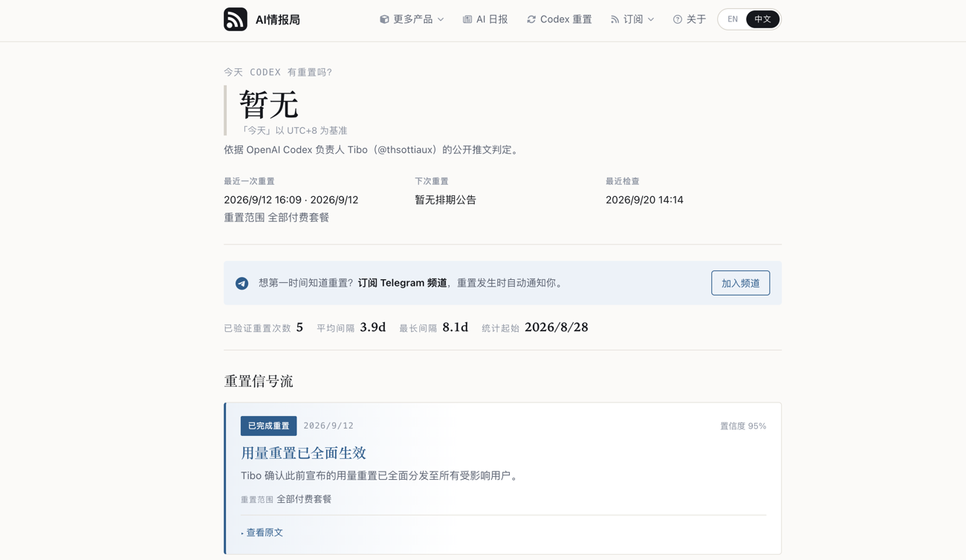The height and width of the screenshot is (560, 966).
Task: Click the 最近检查 label
Action: (x=623, y=181)
